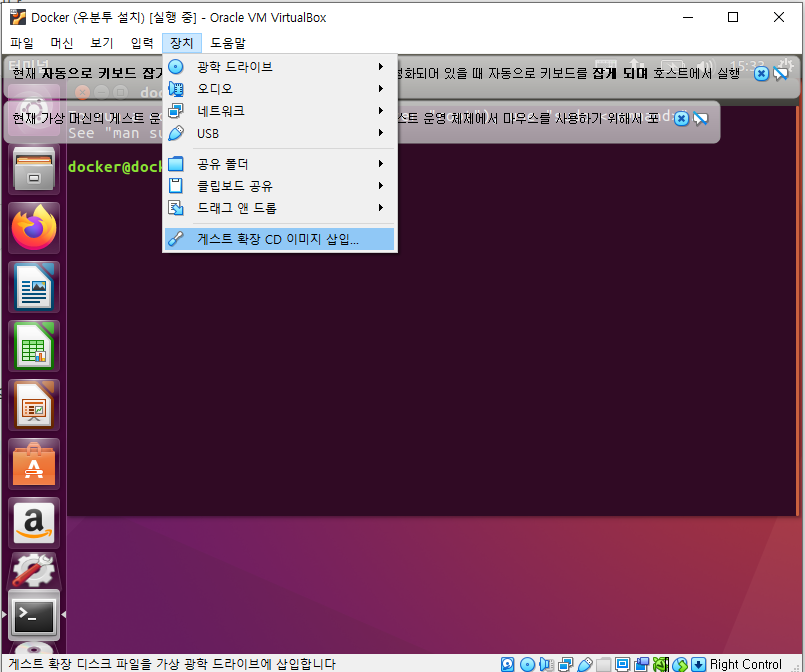
Task: Close the open 장치 menu
Action: (182, 43)
